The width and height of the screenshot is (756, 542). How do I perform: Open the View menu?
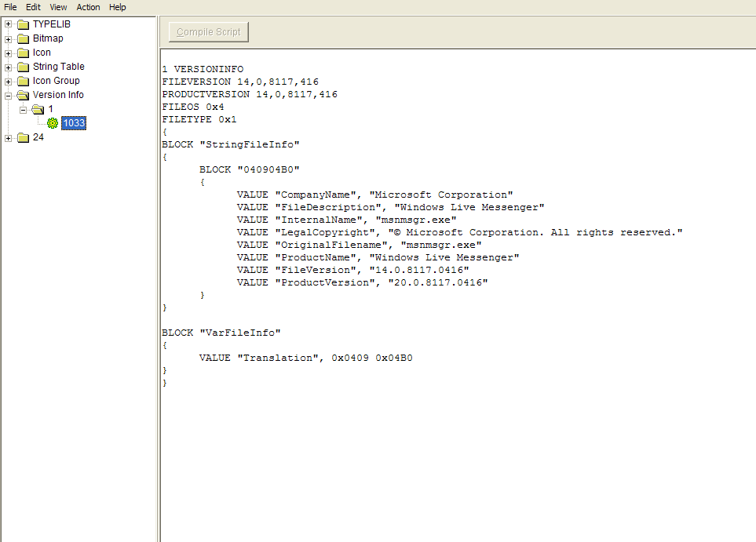pyautogui.click(x=58, y=7)
